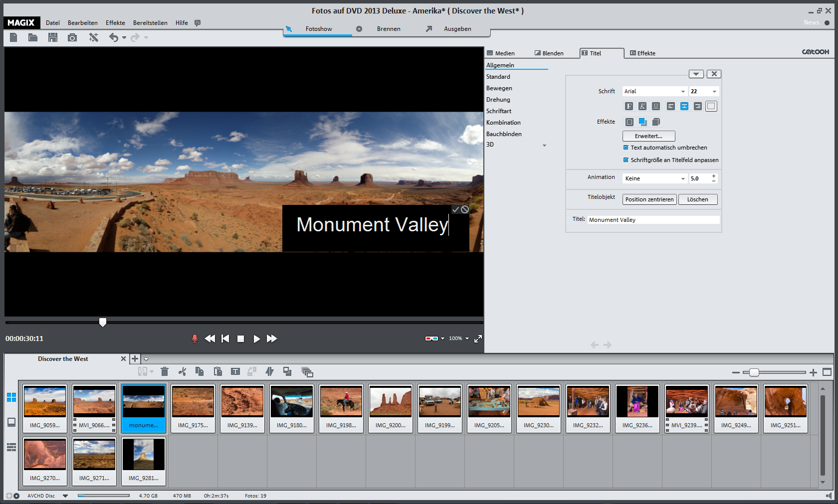This screenshot has height=504, width=838.
Task: Switch to the Medien tab
Action: click(x=501, y=53)
